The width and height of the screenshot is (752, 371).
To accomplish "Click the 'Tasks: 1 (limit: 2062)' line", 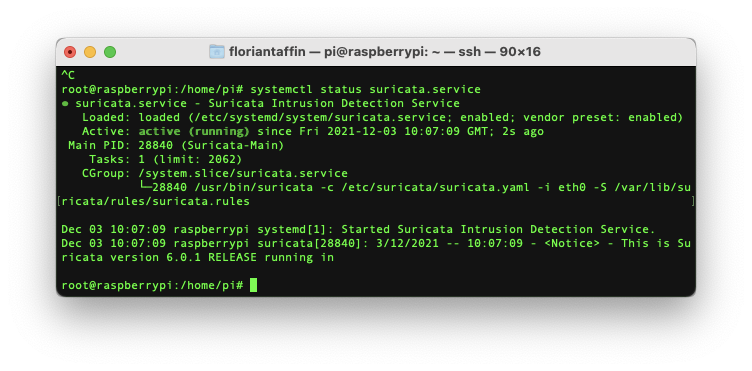I will [165, 159].
